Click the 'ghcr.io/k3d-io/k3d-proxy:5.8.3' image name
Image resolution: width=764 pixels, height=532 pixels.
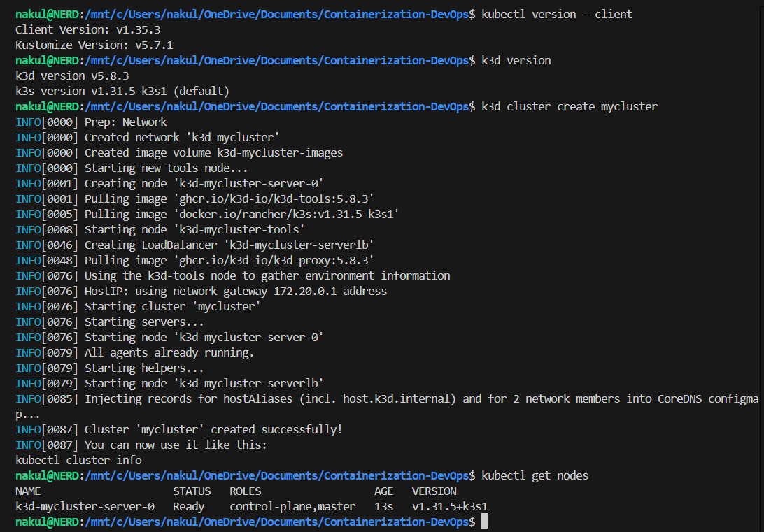[274, 260]
